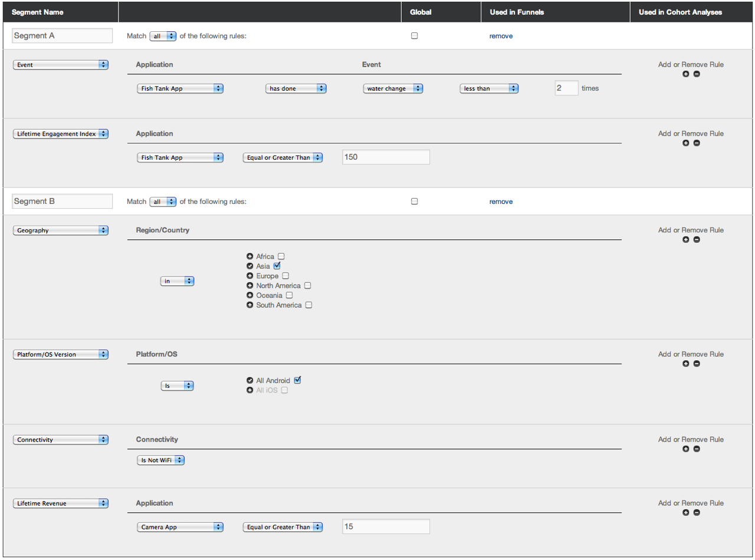This screenshot has width=755, height=560.
Task: Click minus icon to remove Lifetime Engagement Index rule
Action: pos(697,143)
